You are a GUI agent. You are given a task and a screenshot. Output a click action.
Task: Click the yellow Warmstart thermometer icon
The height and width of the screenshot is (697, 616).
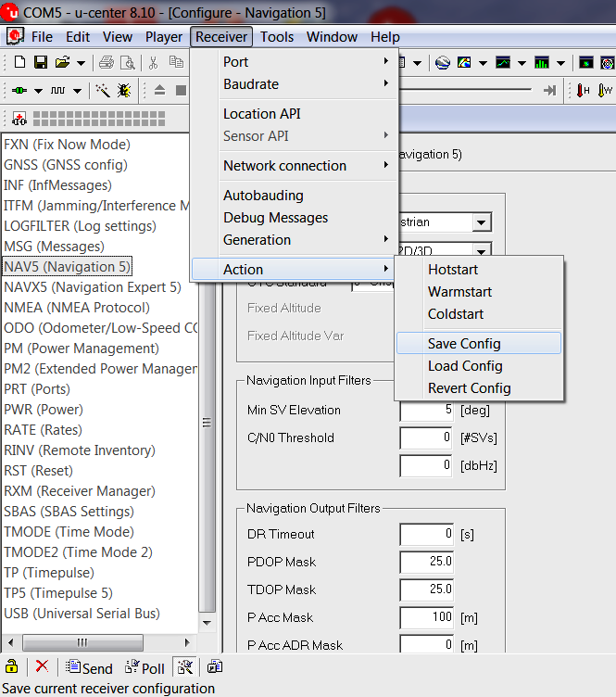[605, 90]
